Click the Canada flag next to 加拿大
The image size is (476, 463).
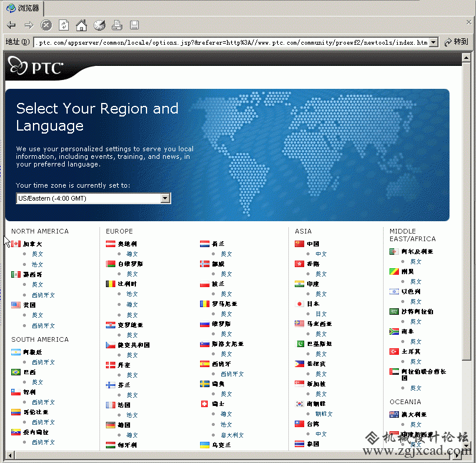coord(16,244)
